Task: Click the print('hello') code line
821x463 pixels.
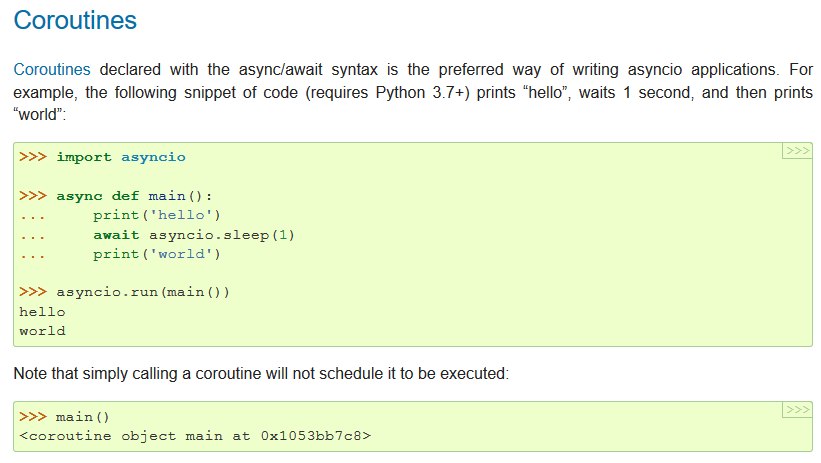Action: click(157, 215)
